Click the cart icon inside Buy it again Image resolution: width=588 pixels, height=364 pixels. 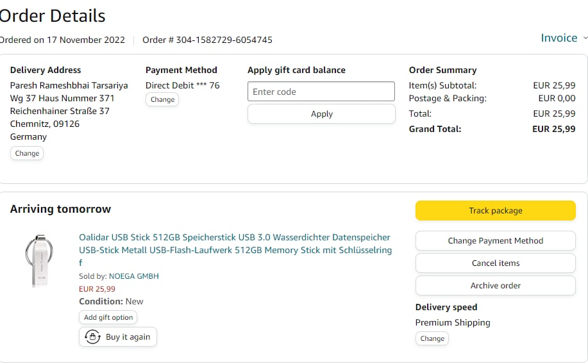coord(92,337)
